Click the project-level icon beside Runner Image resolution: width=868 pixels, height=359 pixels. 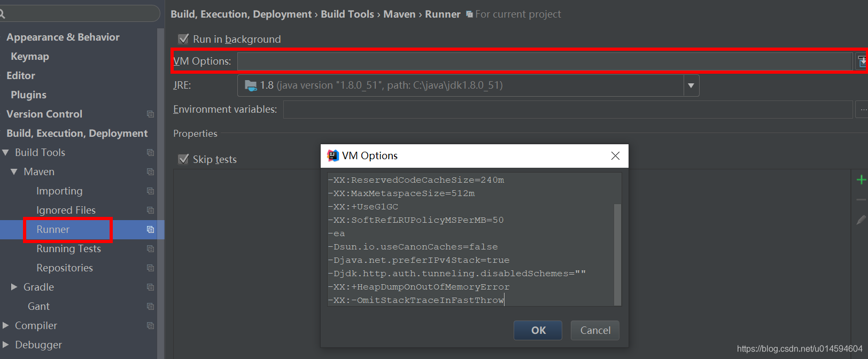150,230
